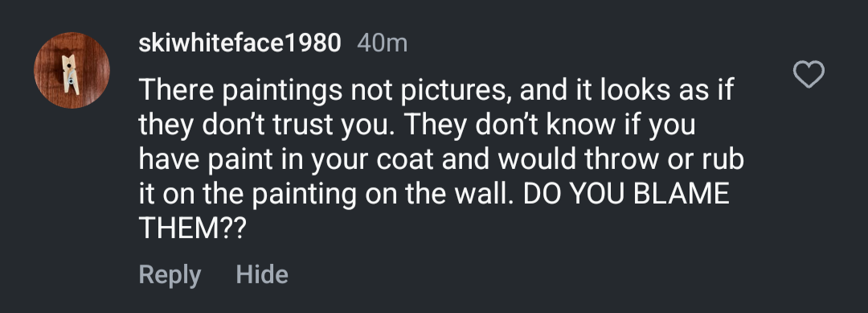The width and height of the screenshot is (868, 313).
Task: Click the line starting 'have paint in'
Action: pyautogui.click(x=441, y=159)
